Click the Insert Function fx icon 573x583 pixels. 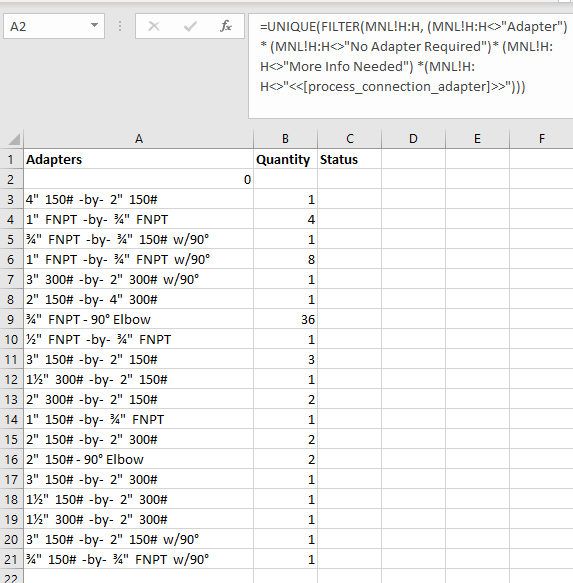coord(226,26)
